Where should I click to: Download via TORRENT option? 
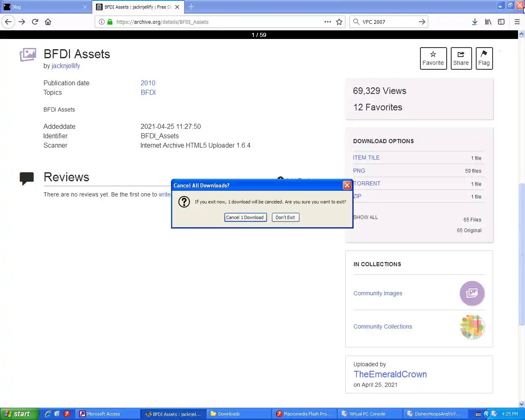point(367,183)
